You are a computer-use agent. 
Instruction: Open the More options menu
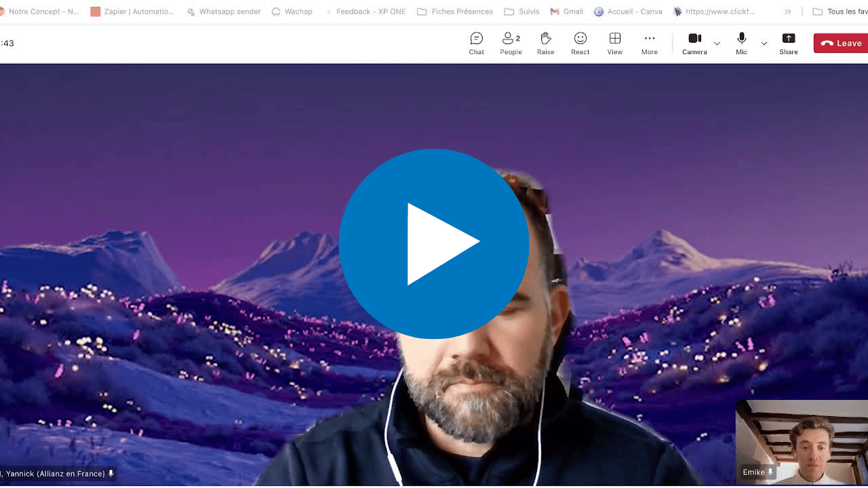coord(649,43)
